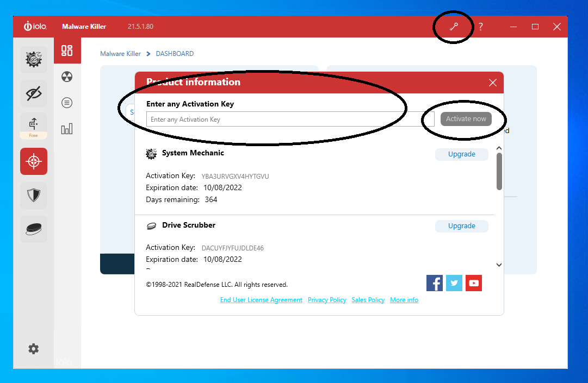Select Drive Scrubber key DACUYFJYFUJDLDE46

coord(232,248)
